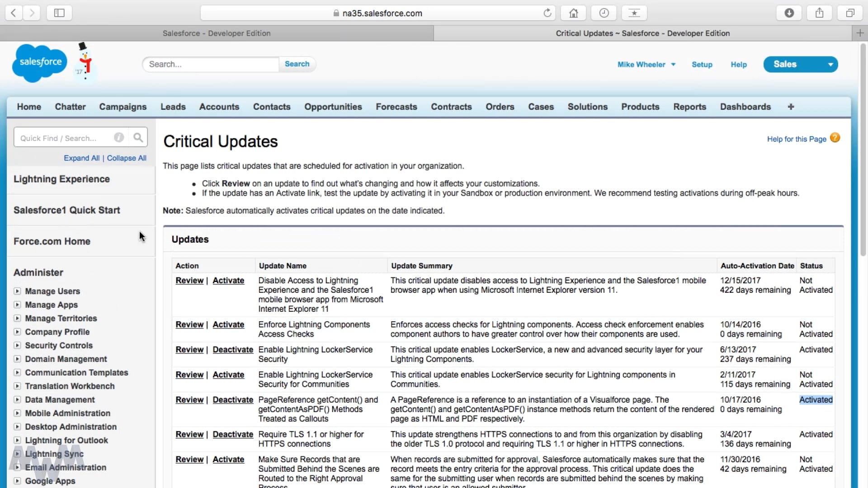The width and height of the screenshot is (868, 488).
Task: Expand Security Controls section arrow
Action: 17,346
